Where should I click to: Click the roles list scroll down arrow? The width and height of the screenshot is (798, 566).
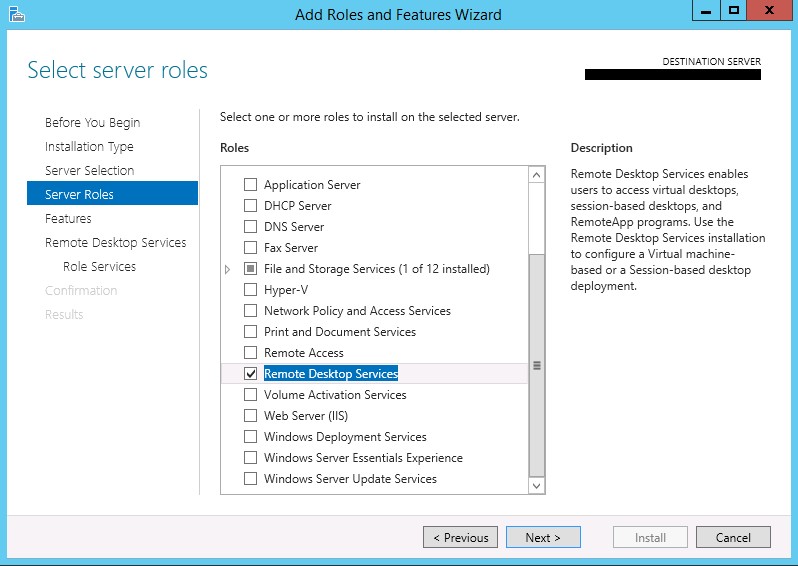[x=536, y=486]
